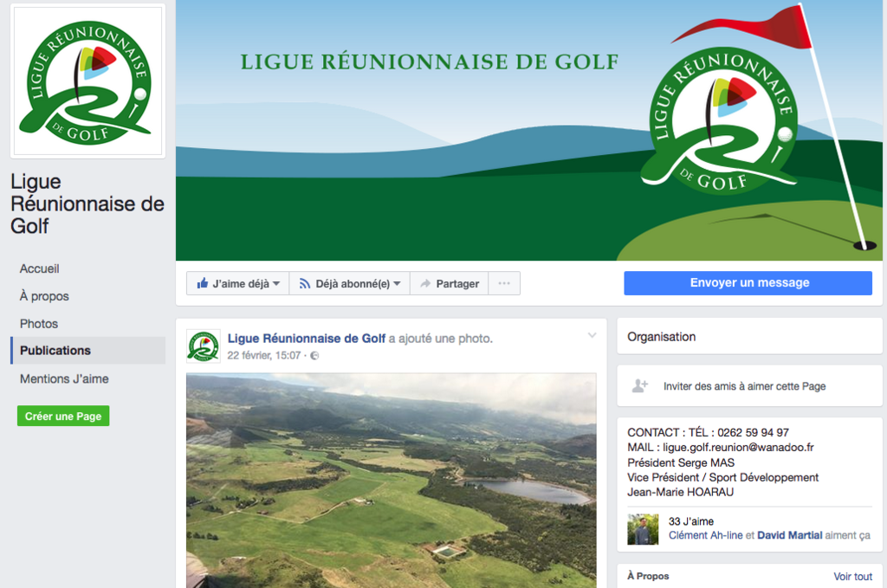Open David Martial's profile link
This screenshot has width=887, height=588.
pyautogui.click(x=790, y=535)
